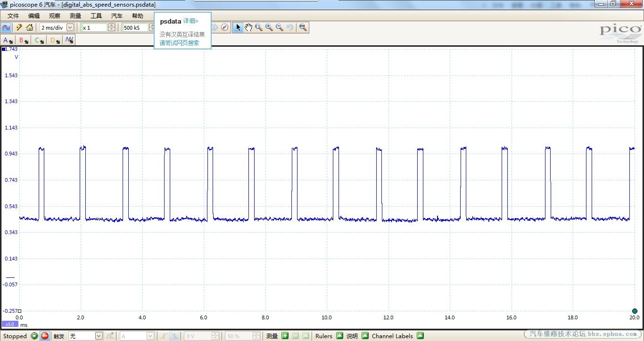Show Rulers legend toggle icon
Image resolution: width=644 pixels, height=341 pixels.
[x=339, y=336]
